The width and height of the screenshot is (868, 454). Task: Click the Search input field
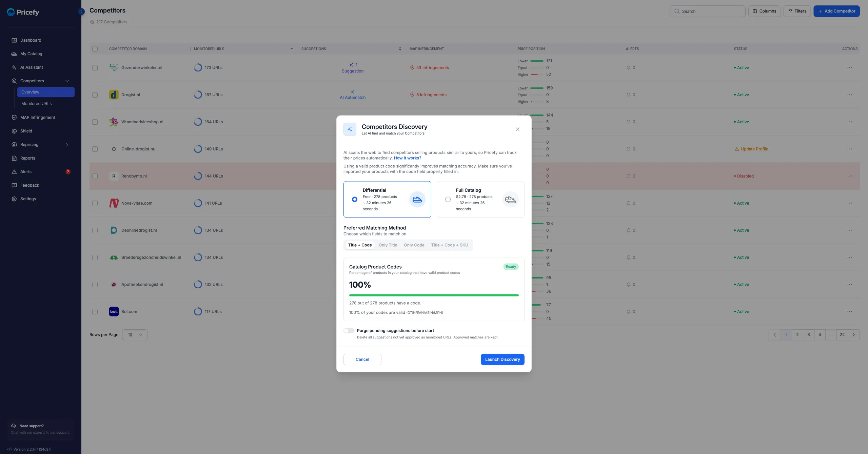(707, 11)
